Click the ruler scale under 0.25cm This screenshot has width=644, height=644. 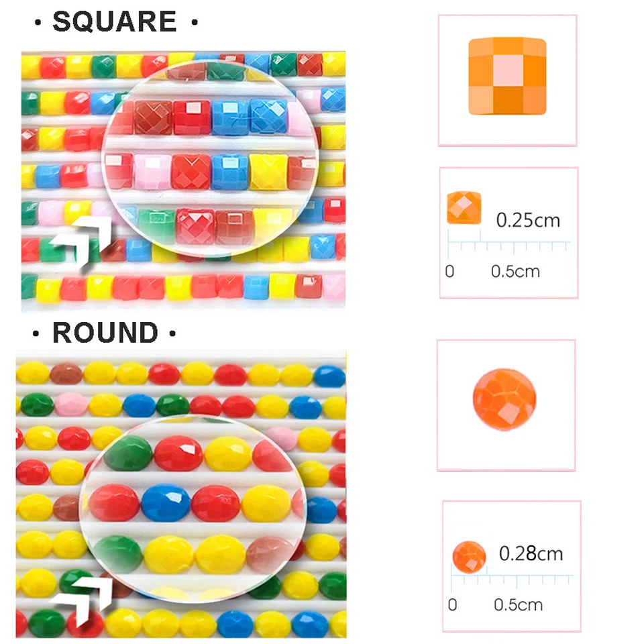(x=509, y=245)
